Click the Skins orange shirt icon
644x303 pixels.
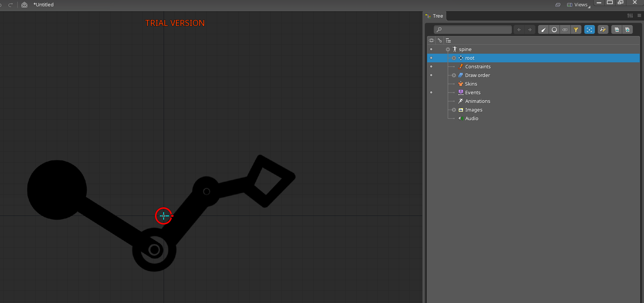(x=460, y=84)
